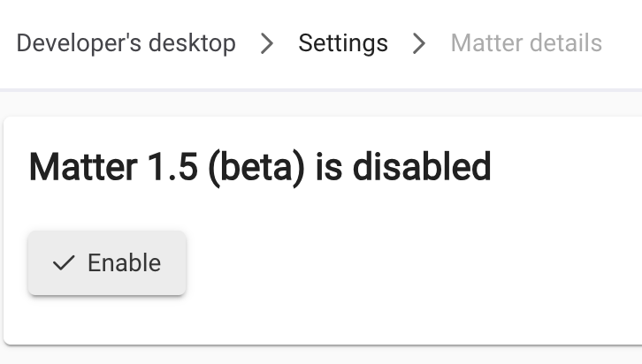Click the Matter 1.5 disabled heading

(x=260, y=167)
